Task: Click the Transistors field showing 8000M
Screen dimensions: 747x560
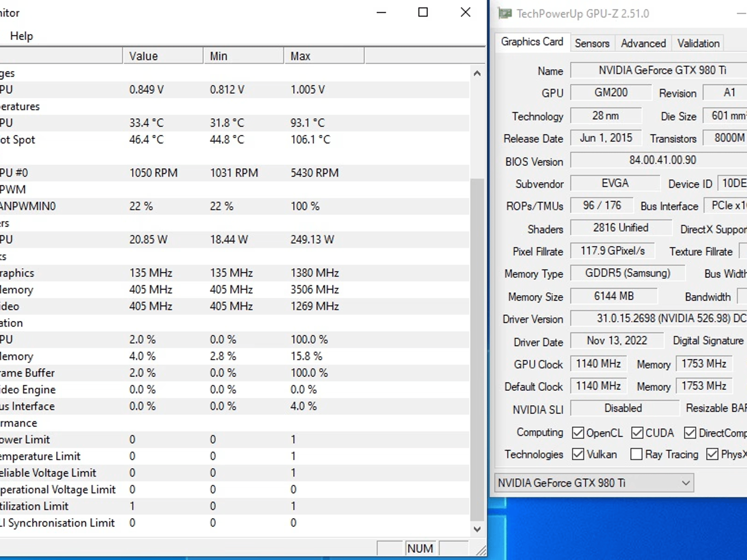Action: coord(725,138)
